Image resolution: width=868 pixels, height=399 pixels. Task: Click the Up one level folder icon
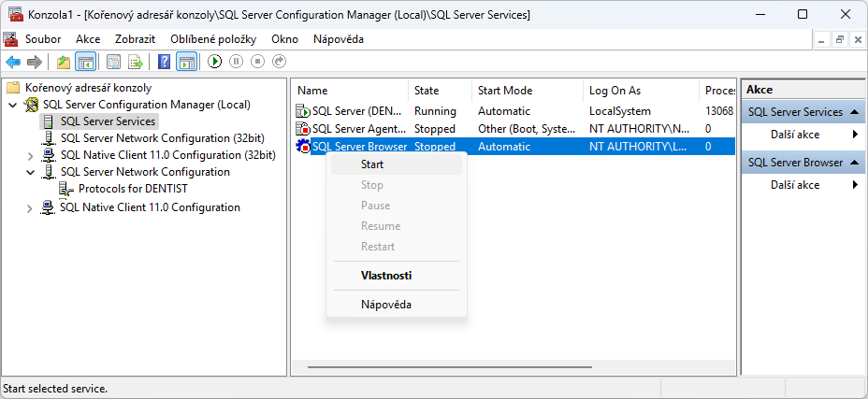[64, 62]
